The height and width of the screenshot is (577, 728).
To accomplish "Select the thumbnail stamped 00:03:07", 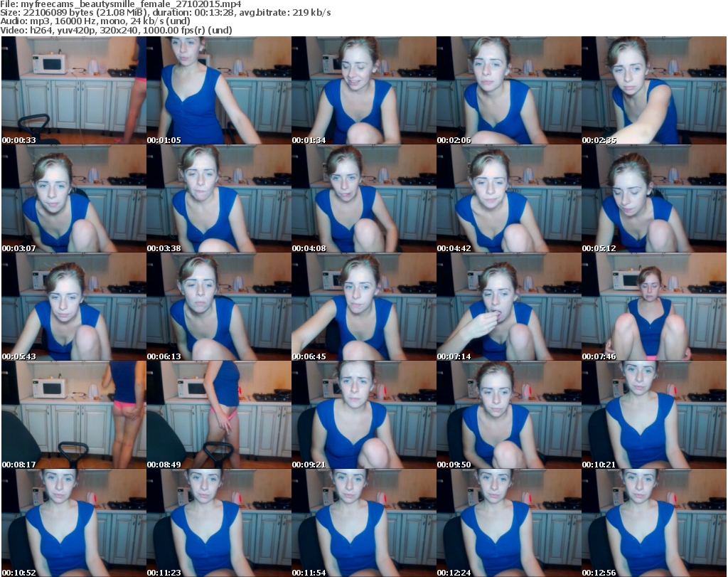I will click(x=74, y=198).
